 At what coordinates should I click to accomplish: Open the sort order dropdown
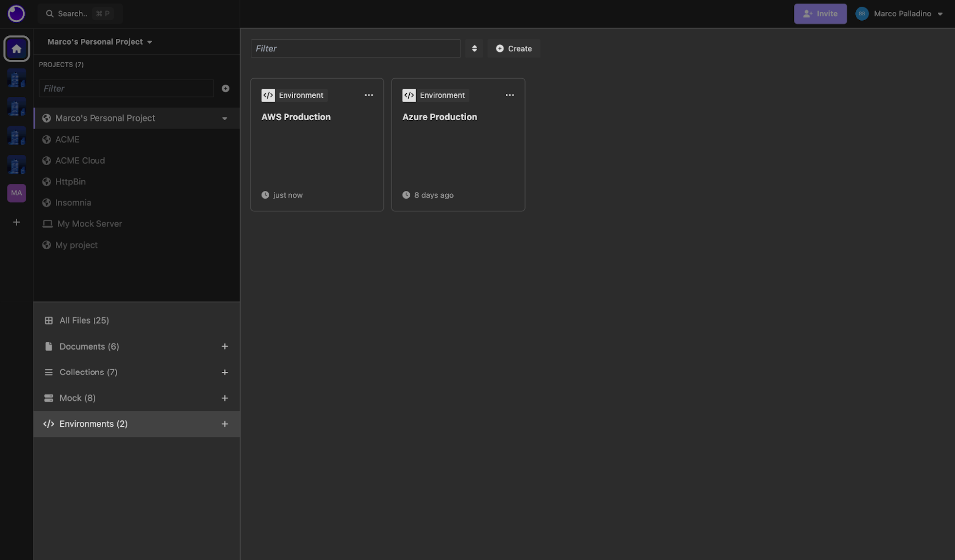pos(474,49)
